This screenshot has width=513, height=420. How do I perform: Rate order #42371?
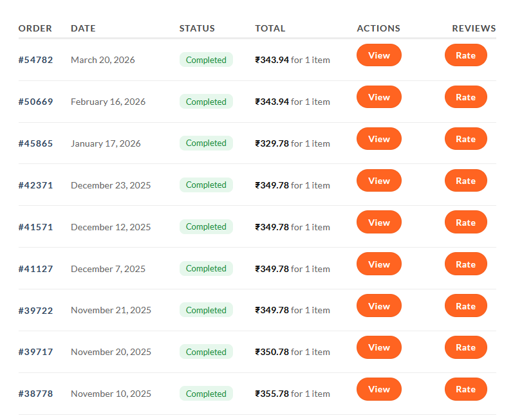point(465,181)
